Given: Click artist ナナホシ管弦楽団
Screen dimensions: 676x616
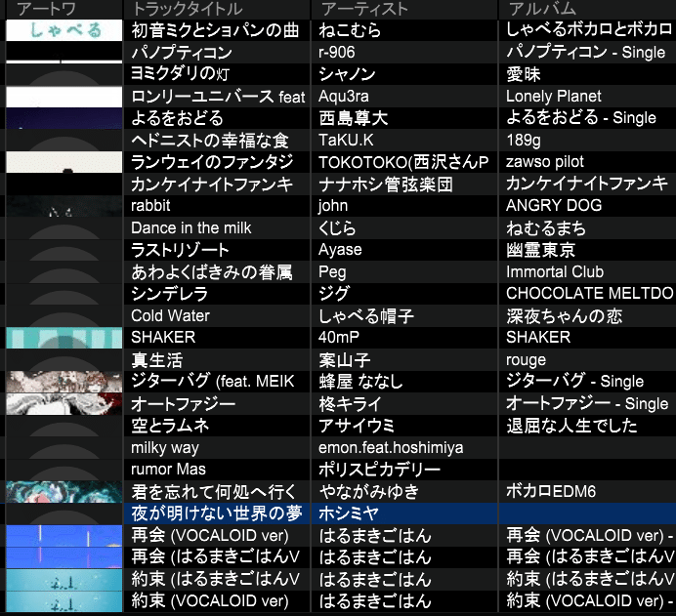Looking at the screenshot, I should coord(386,184).
